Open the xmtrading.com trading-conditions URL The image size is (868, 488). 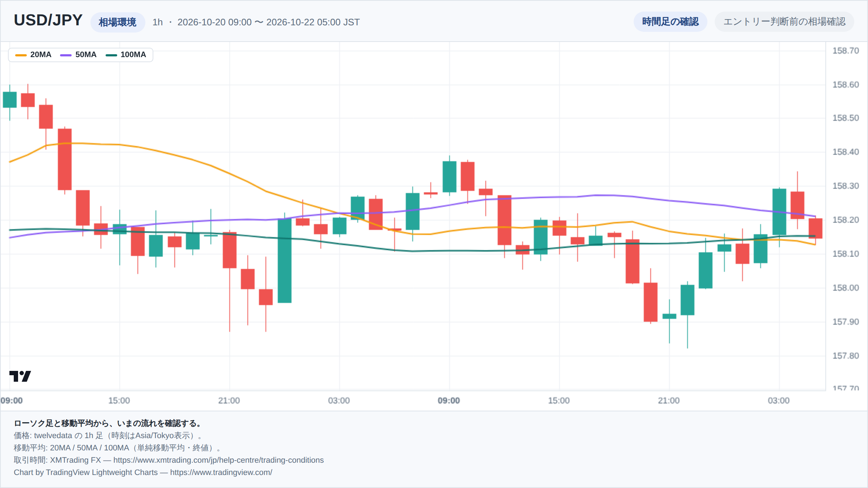[218, 460]
